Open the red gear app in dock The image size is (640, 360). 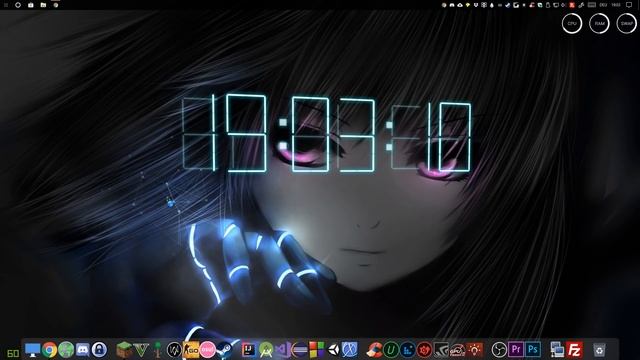[424, 350]
